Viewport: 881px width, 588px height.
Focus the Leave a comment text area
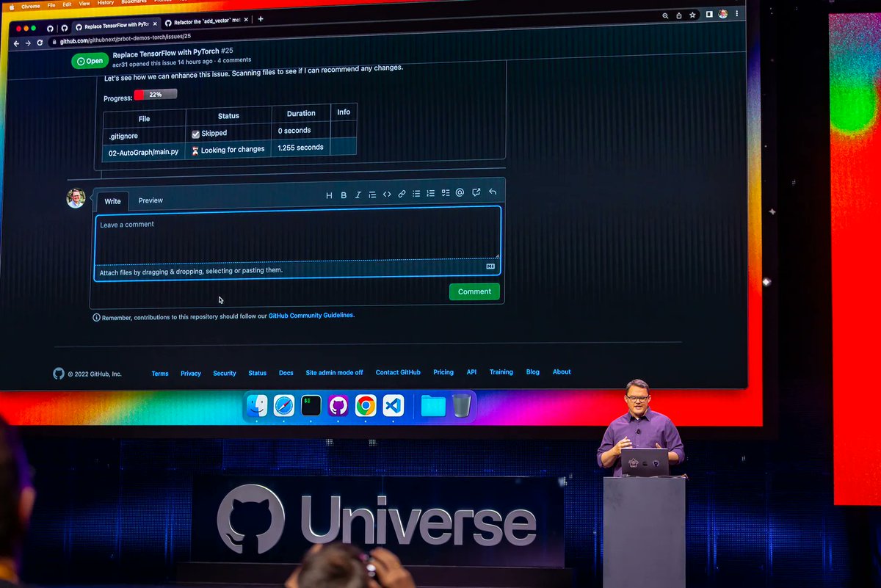(x=297, y=235)
